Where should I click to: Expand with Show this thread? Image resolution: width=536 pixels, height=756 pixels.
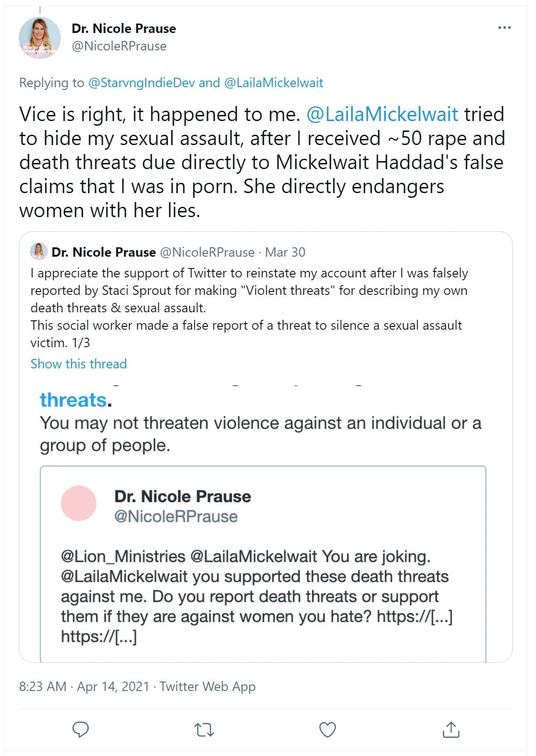tap(78, 364)
